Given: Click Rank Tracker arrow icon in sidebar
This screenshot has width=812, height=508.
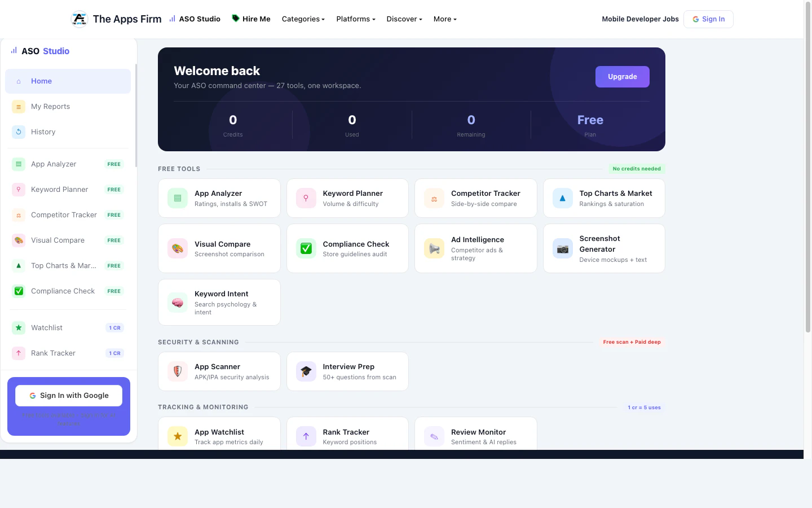Looking at the screenshot, I should [x=19, y=353].
